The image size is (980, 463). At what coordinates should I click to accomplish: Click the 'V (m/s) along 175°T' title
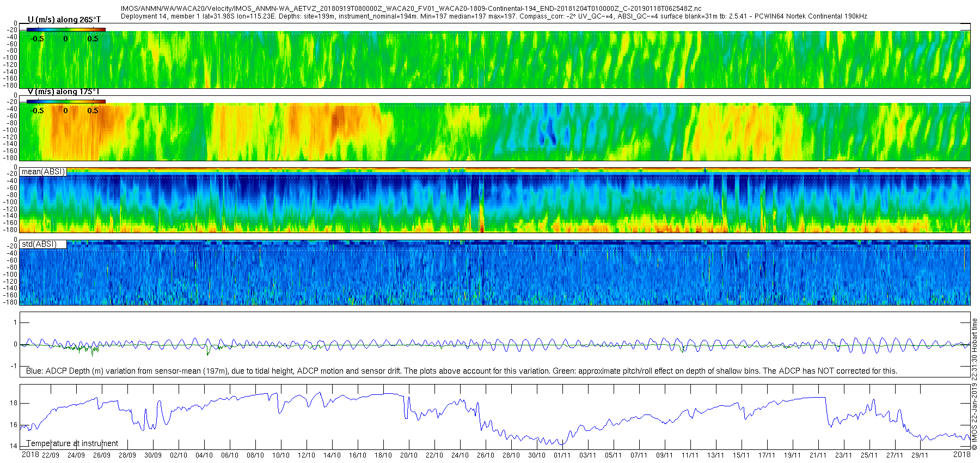pos(64,92)
